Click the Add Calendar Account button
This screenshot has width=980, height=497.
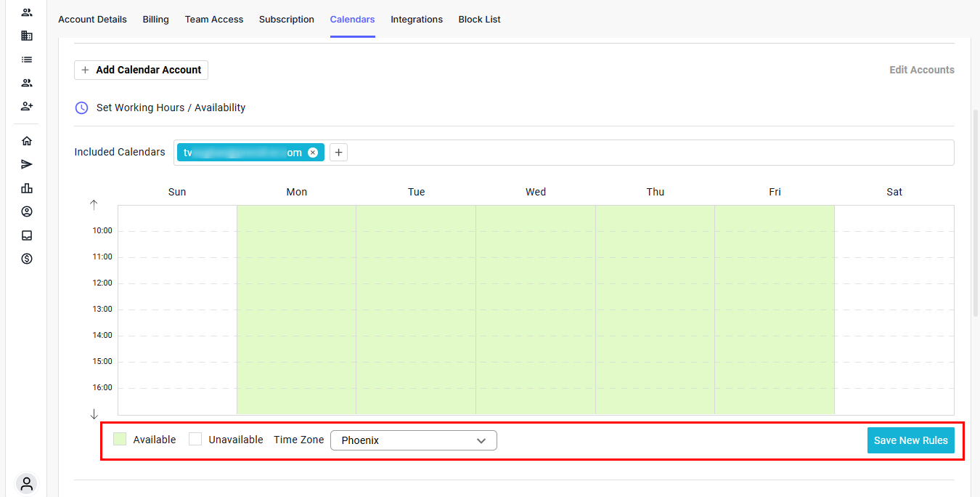[142, 70]
